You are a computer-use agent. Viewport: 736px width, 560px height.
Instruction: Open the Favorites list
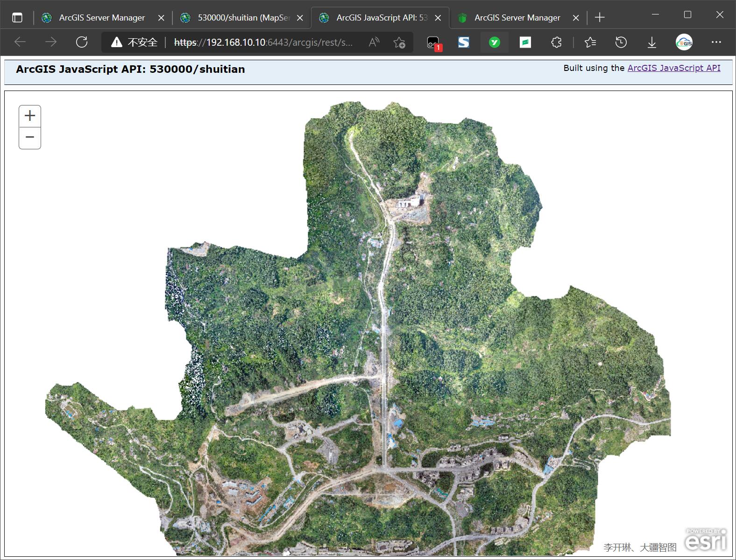coord(590,42)
